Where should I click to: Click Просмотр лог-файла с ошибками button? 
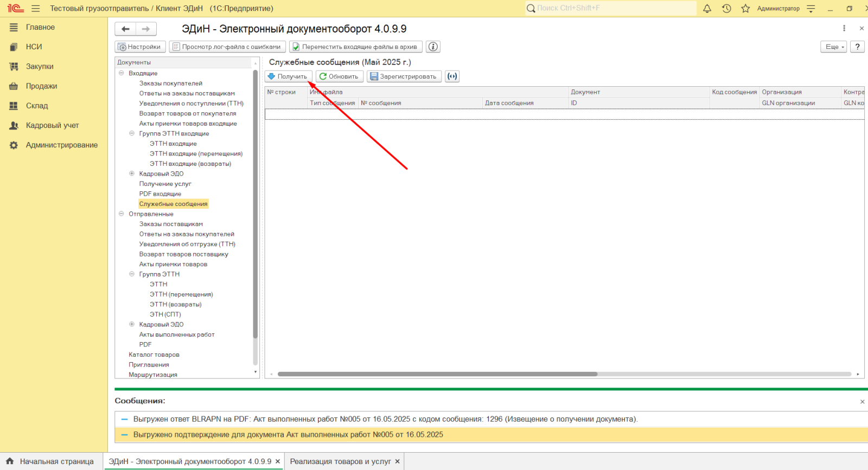click(227, 47)
